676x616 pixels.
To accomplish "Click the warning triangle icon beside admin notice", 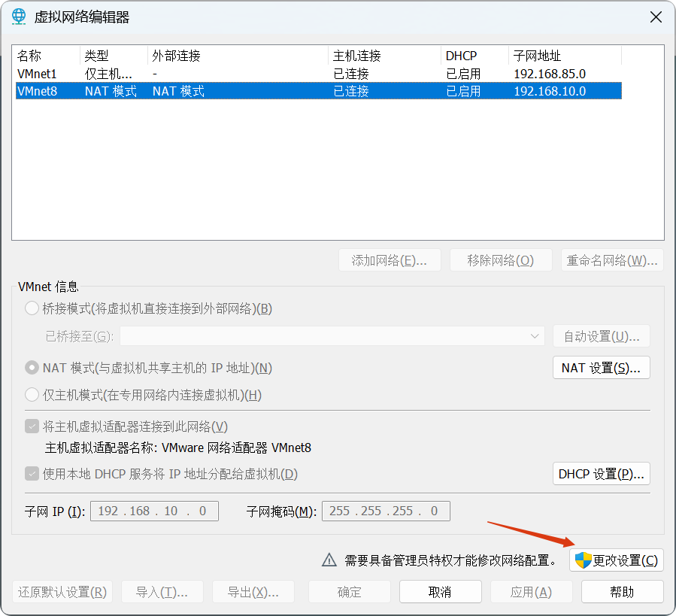I will (329, 560).
